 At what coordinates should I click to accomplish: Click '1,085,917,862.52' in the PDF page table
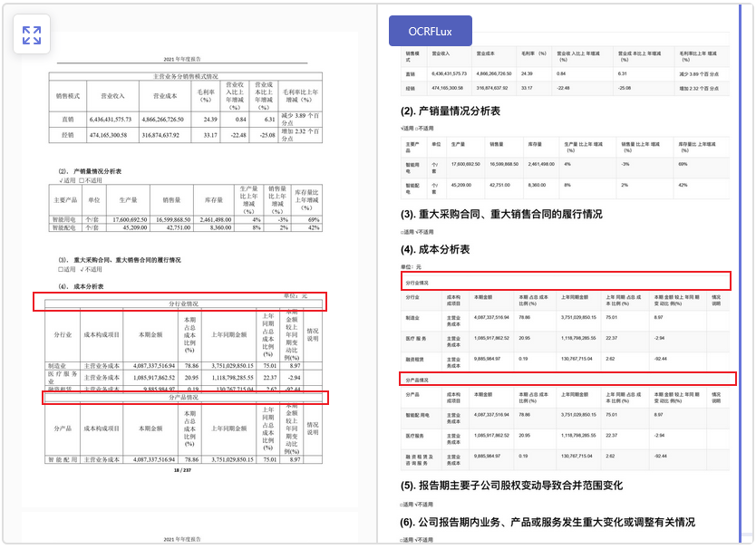(154, 378)
